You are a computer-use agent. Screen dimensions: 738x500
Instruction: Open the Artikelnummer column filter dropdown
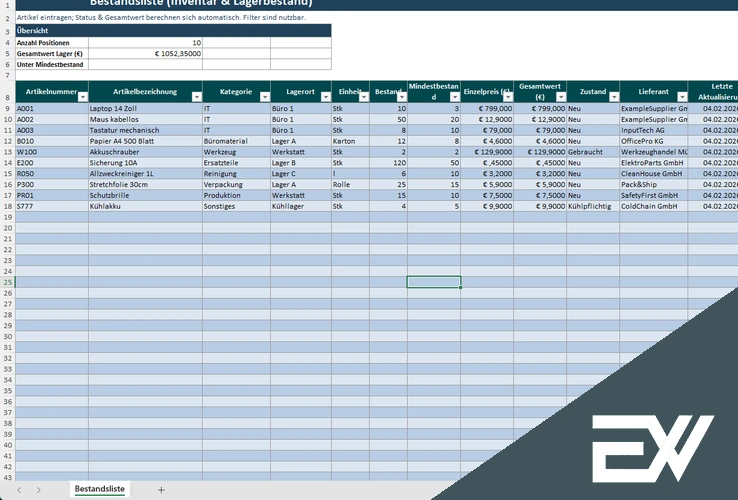[x=83, y=97]
